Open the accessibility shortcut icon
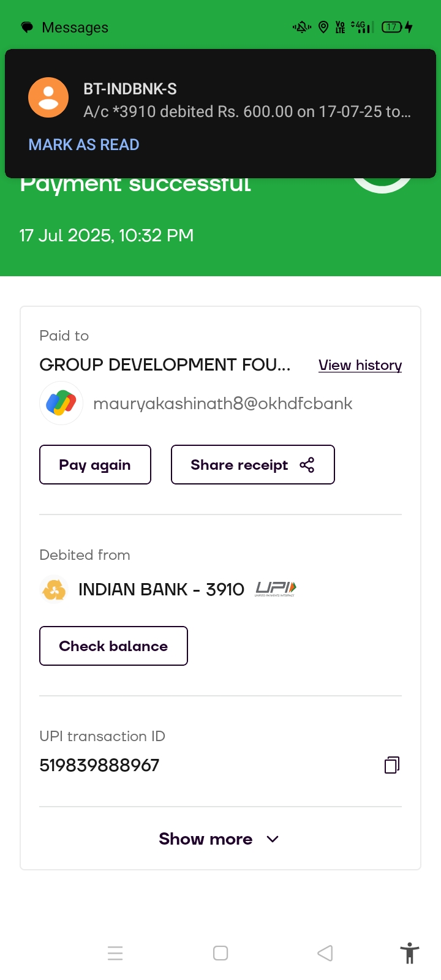 pos(409,953)
